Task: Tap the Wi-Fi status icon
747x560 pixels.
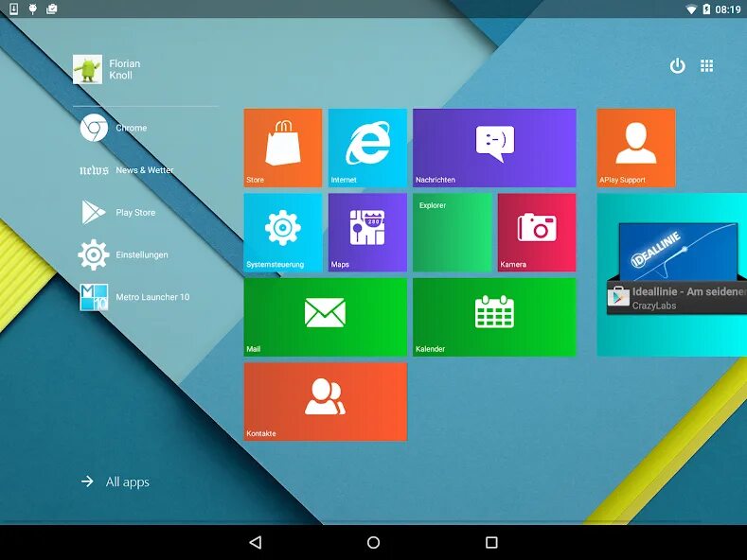Action: click(x=691, y=9)
